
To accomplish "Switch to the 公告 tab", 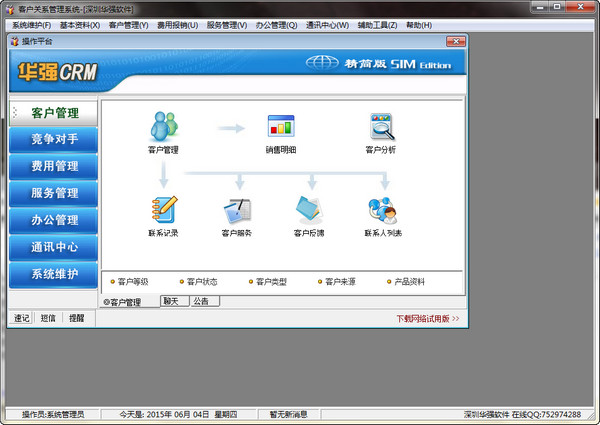I will tap(205, 301).
